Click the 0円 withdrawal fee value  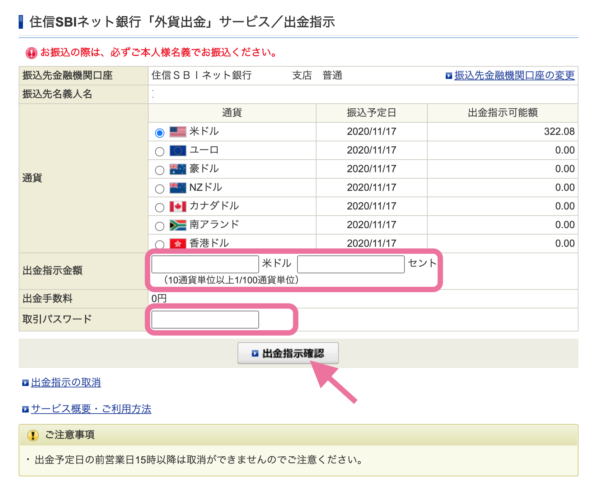[159, 299]
